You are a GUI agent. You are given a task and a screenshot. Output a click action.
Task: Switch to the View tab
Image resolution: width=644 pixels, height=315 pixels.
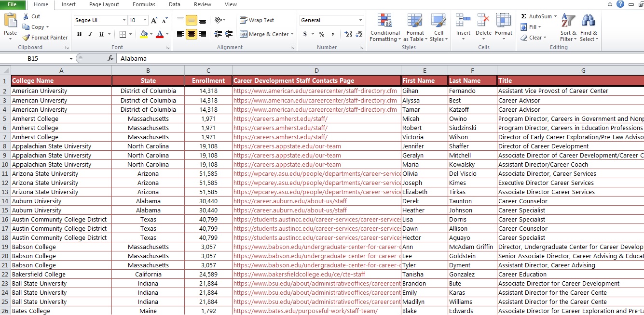click(x=231, y=4)
